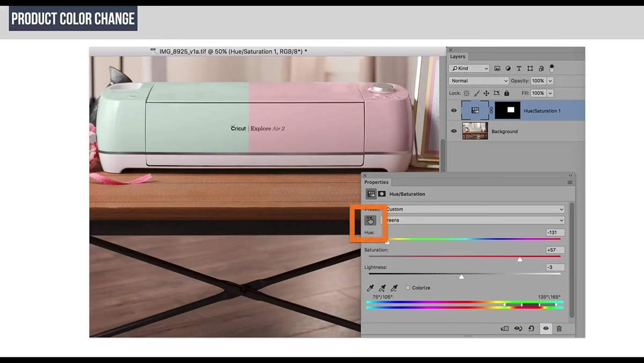Viewport: 644px width, 363px height.
Task: Collapse Properties panel with double-arrow icon
Action: (570, 176)
